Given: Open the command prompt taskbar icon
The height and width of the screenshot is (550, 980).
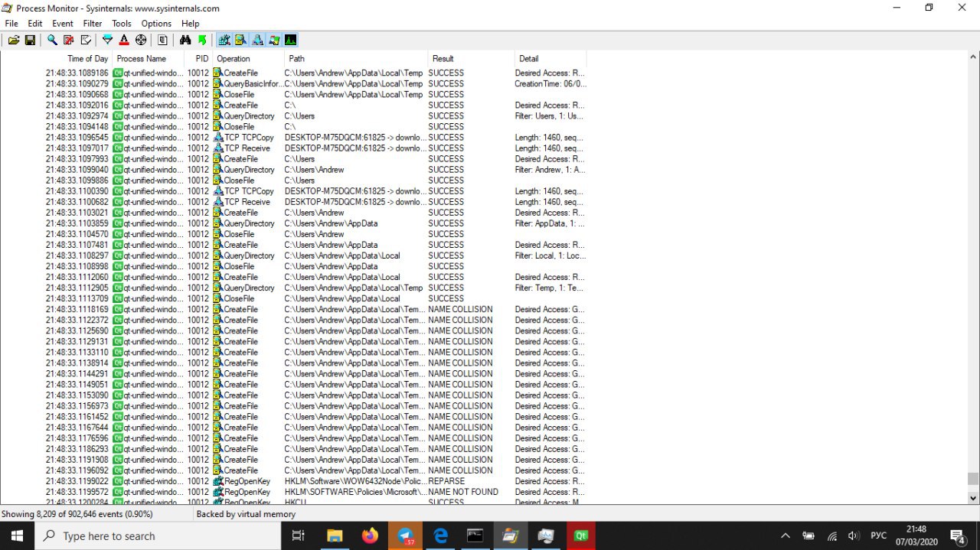Looking at the screenshot, I should click(475, 536).
